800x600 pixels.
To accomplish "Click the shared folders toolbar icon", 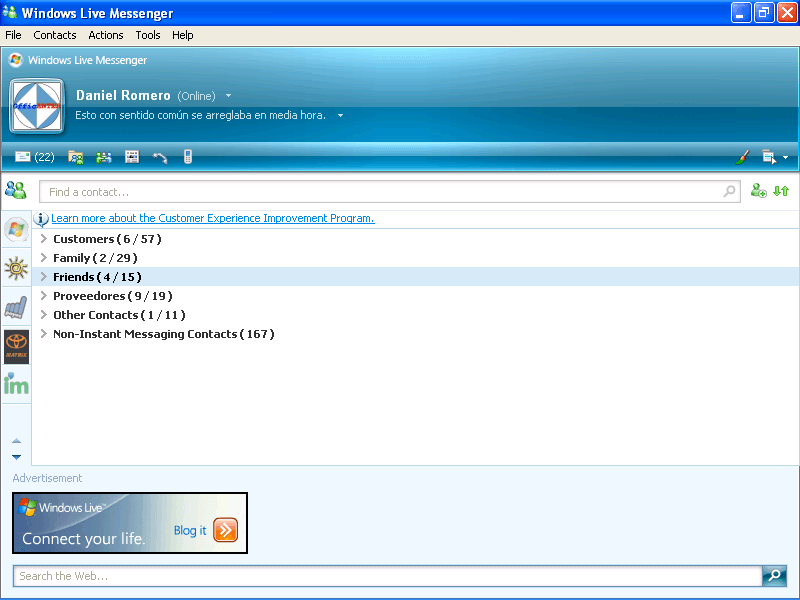I will click(75, 157).
